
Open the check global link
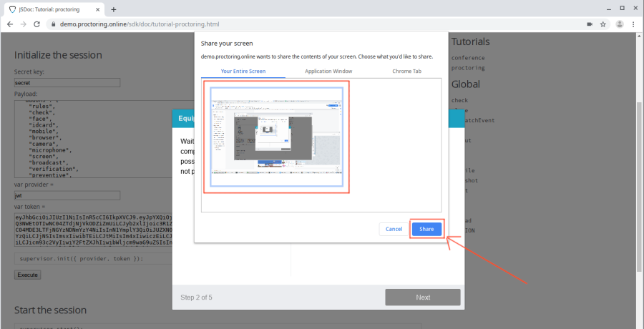click(x=459, y=100)
